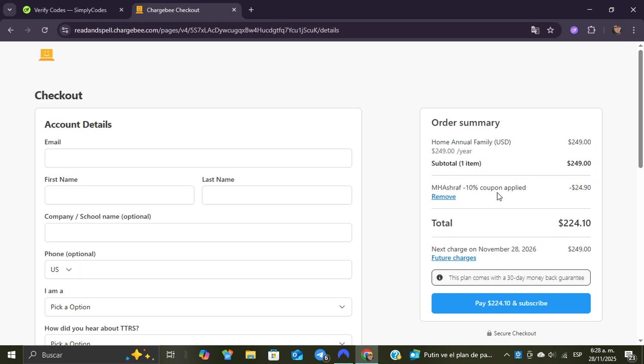View site information icon in address bar
Image resolution: width=644 pixels, height=364 pixels.
point(65,30)
